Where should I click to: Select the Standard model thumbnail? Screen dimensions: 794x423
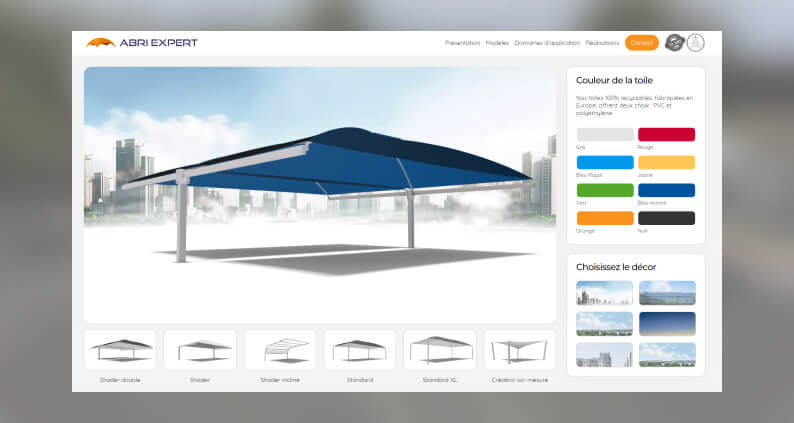[x=360, y=350]
